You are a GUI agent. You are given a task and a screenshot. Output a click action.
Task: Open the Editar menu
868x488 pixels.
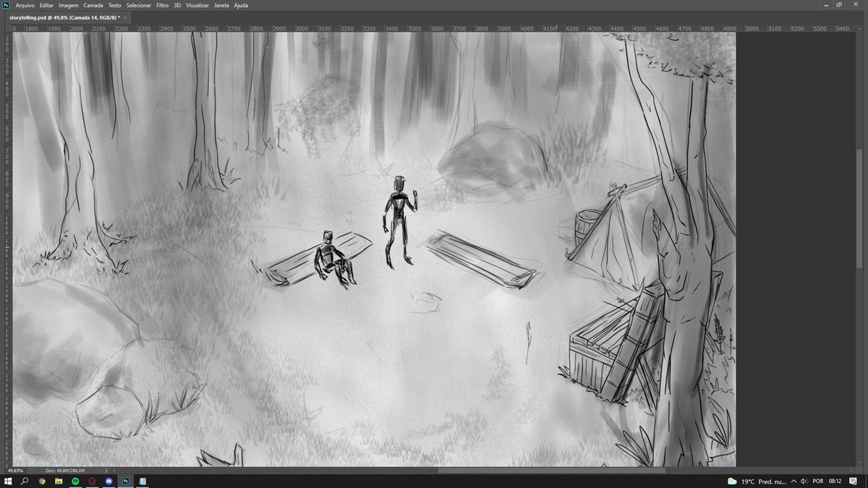click(x=46, y=5)
